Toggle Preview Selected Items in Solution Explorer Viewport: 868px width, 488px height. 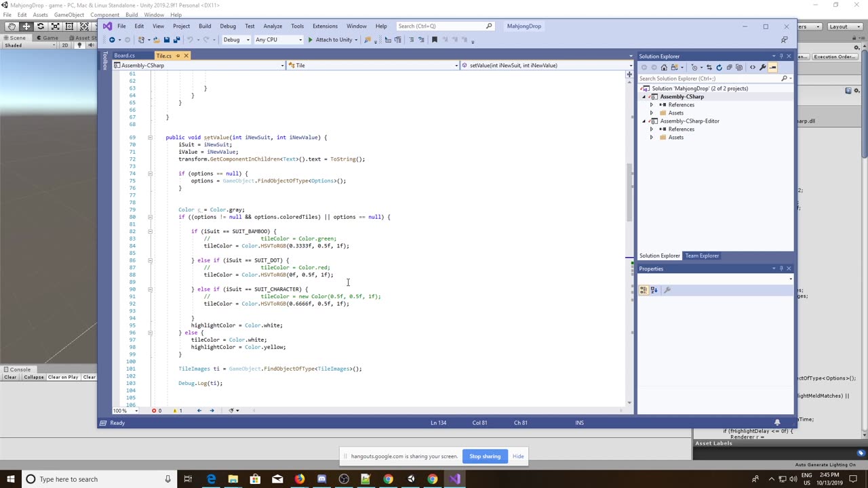pos(772,67)
